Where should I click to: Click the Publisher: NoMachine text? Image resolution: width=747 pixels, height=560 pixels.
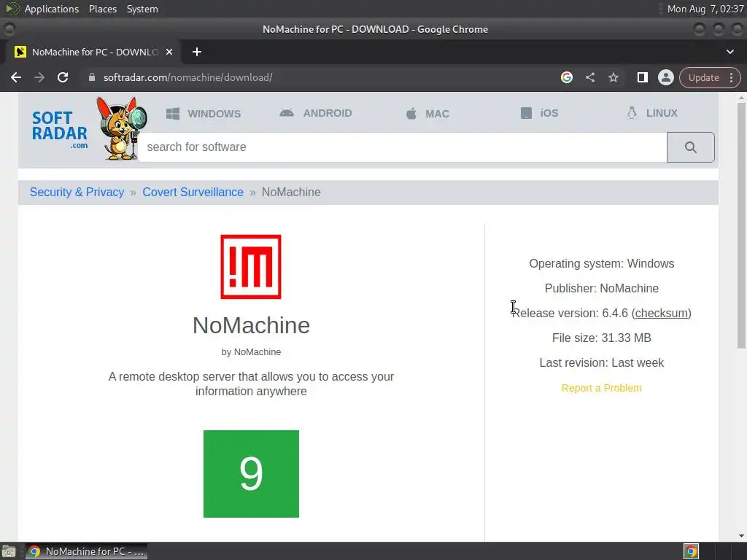pyautogui.click(x=601, y=288)
